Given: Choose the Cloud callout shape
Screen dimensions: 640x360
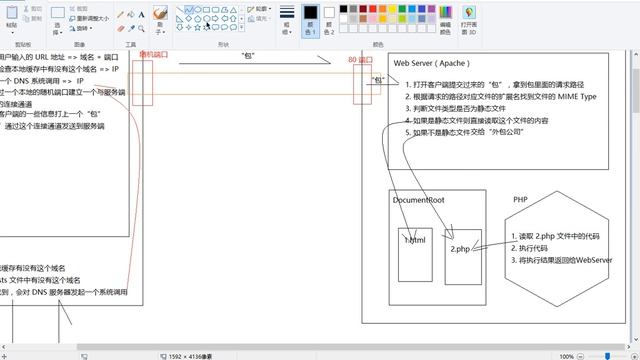Looking at the screenshot, I should (x=233, y=28).
